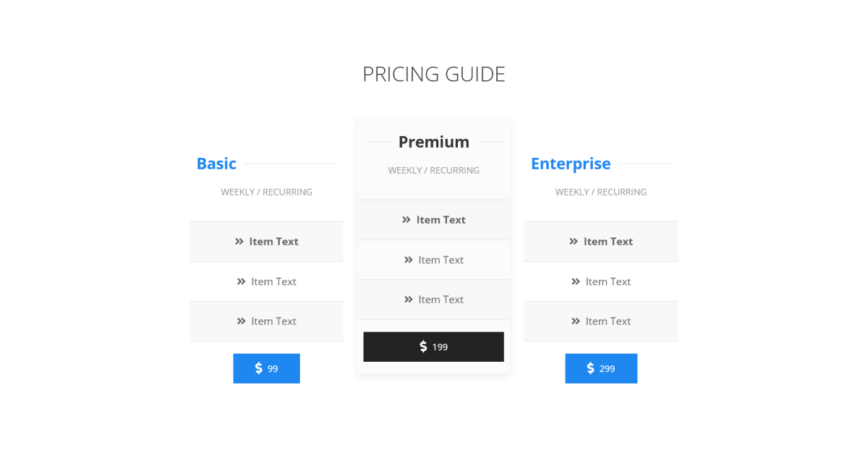Image resolution: width=868 pixels, height=461 pixels.
Task: Click double-chevron icon of Enterprise's second item
Action: coord(576,282)
